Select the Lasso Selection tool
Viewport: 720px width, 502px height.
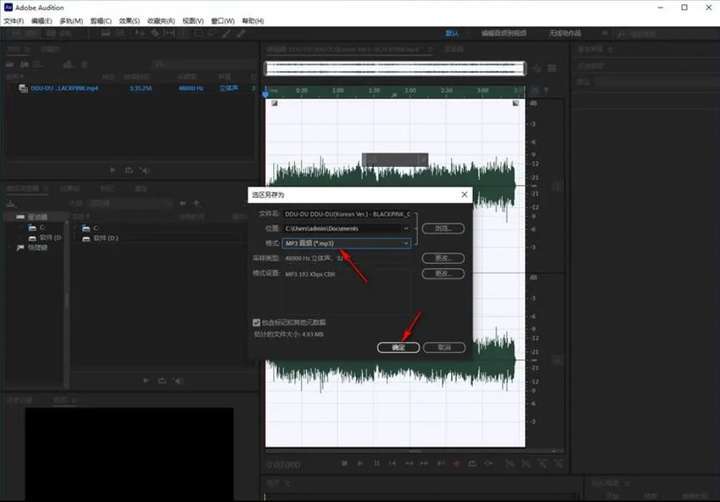(x=213, y=34)
